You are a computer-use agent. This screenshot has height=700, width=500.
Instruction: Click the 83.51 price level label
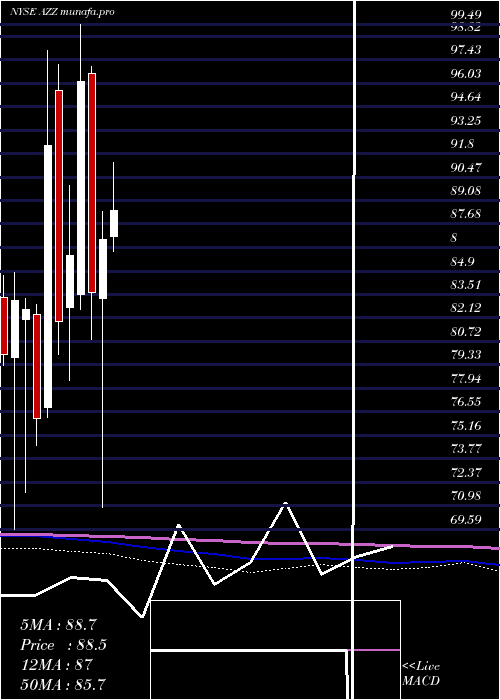point(466,285)
